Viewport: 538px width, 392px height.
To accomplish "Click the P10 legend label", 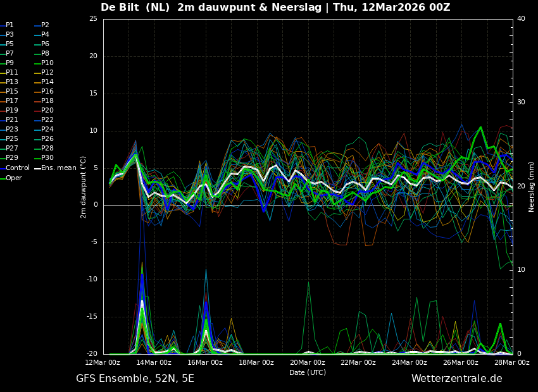I will pos(47,63).
